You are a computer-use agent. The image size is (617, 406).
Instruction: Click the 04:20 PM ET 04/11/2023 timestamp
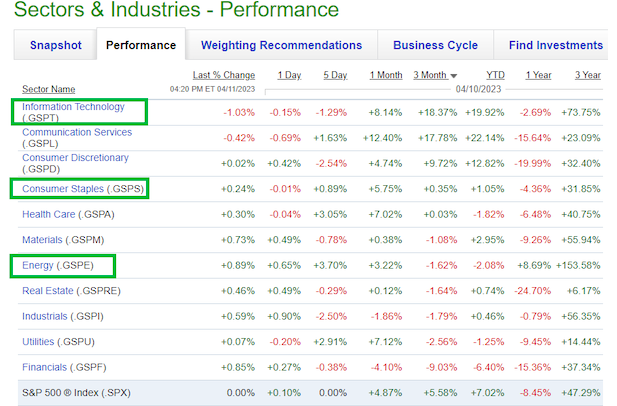[212, 89]
